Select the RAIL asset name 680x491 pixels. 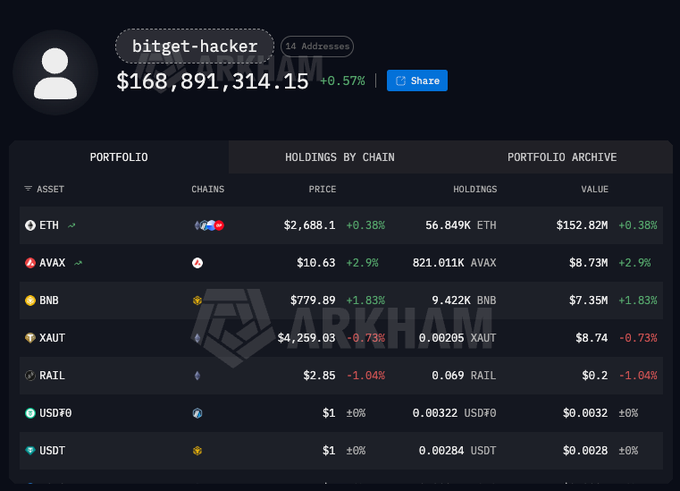pos(52,375)
